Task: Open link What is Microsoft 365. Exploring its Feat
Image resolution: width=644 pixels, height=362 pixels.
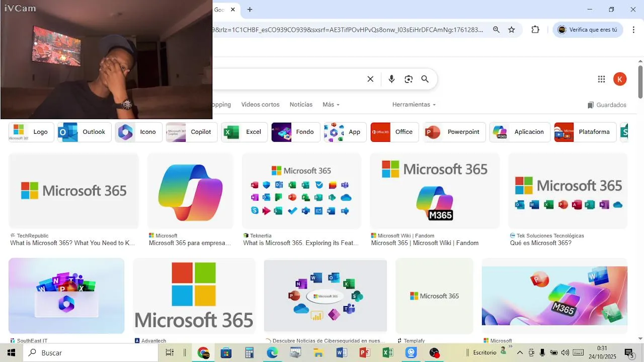Action: (x=301, y=243)
